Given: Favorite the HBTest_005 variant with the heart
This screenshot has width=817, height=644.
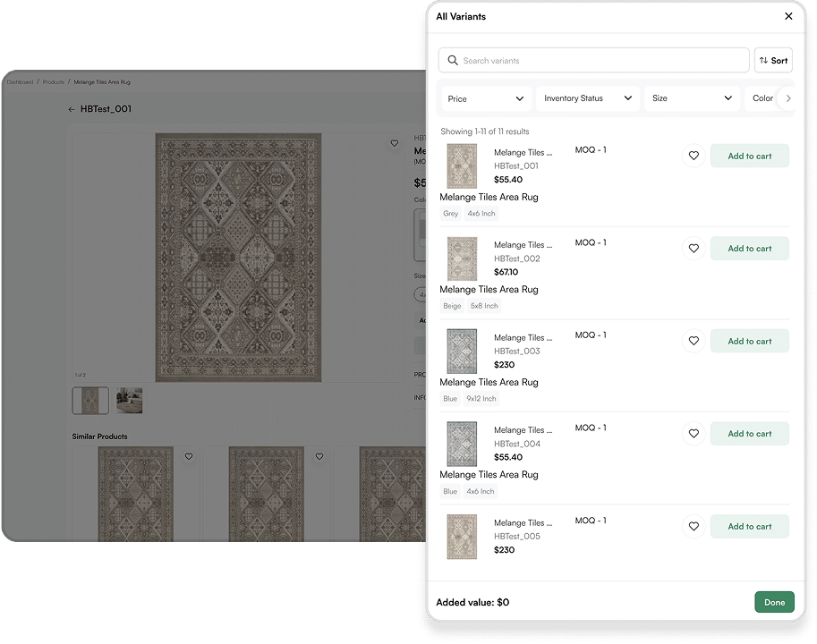Looking at the screenshot, I should (x=694, y=526).
